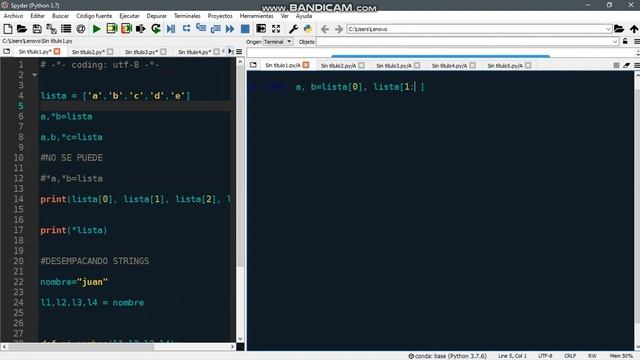Open the Ver menu
The image size is (640, 360).
point(284,16)
